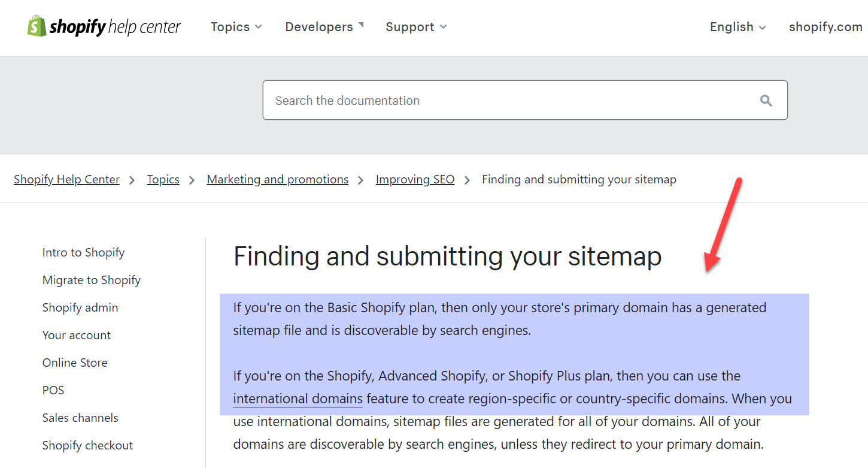Open Migrate to Shopify sidebar item
Screen dimensions: 868x468
tap(91, 280)
